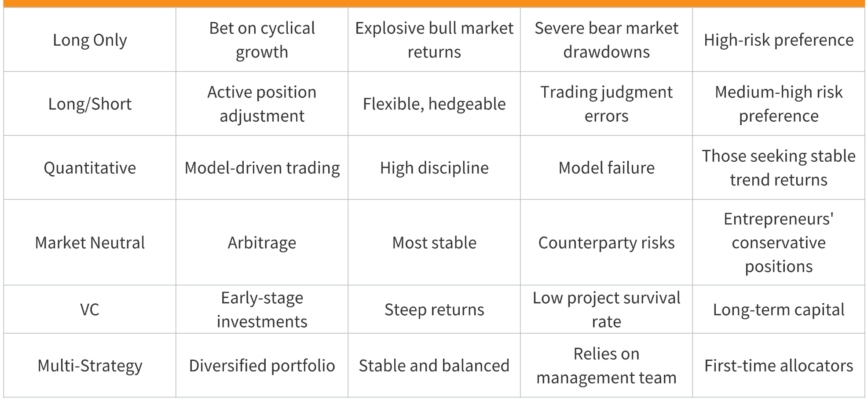This screenshot has width=868, height=400.
Task: Click the "High-risk preference" cell
Action: 778,40
